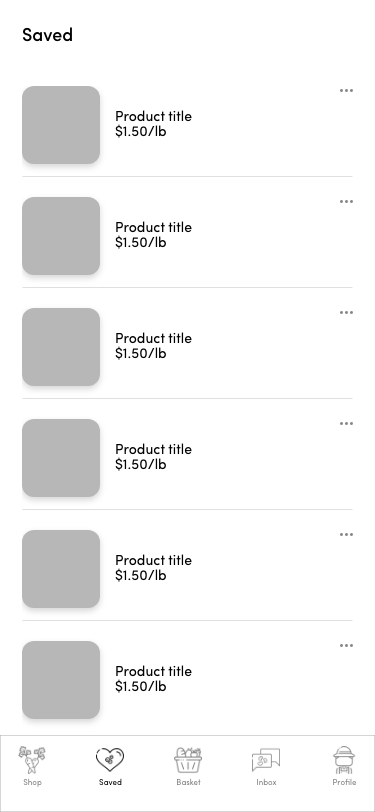Open the Basket icon in bottom bar
Screen dimensions: 375x812
point(188,760)
